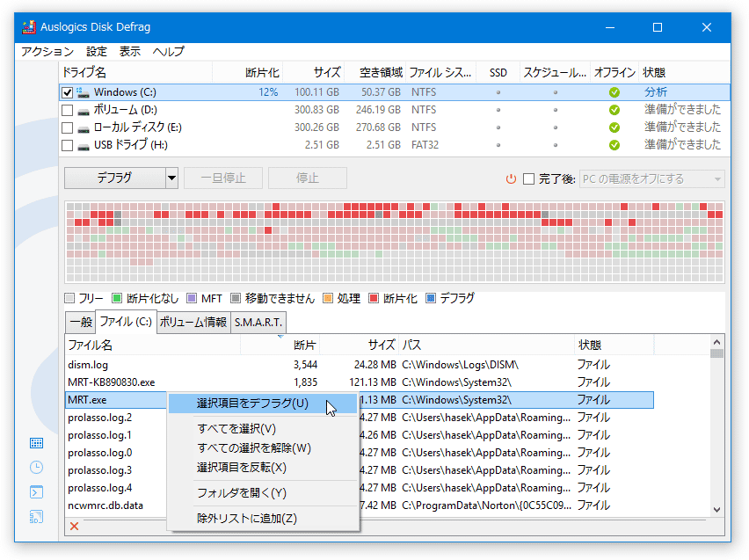Viewport: 749px width, 560px height.
Task: Check the ローカル ディスク (E:) drive checkbox
Action: pos(68,128)
